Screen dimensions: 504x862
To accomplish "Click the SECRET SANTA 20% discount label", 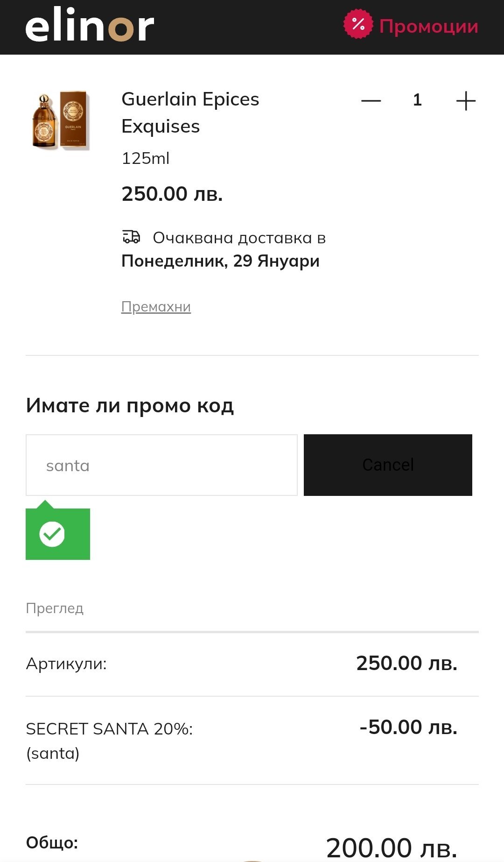I will [x=109, y=729].
